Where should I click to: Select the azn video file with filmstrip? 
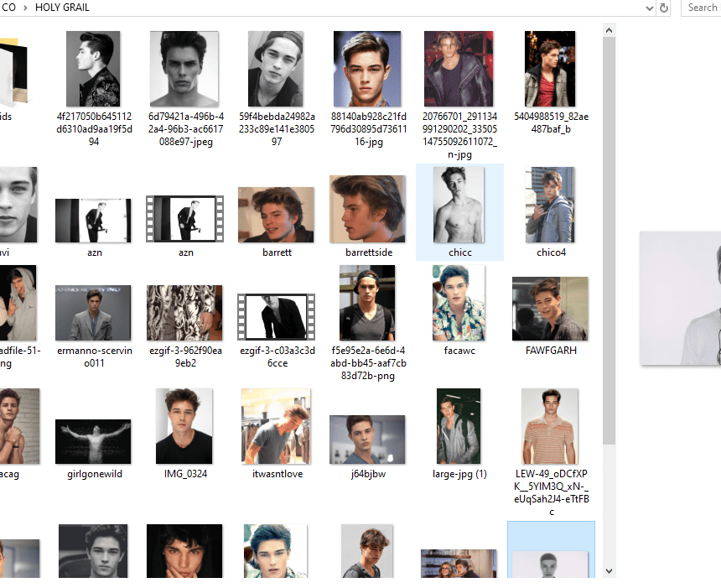click(184, 226)
